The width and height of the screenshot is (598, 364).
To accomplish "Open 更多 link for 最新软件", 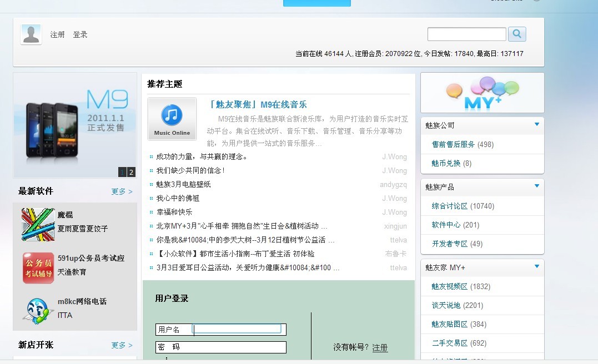I will click(122, 191).
